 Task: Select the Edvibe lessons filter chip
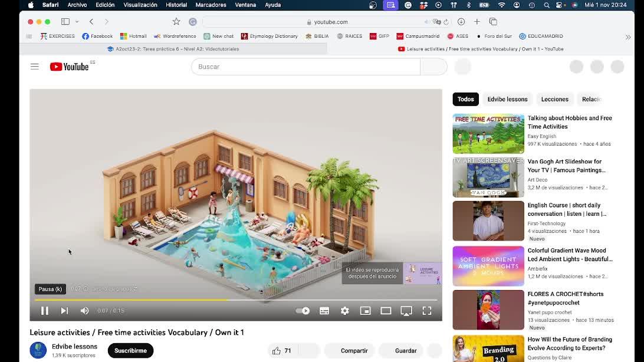pos(507,99)
